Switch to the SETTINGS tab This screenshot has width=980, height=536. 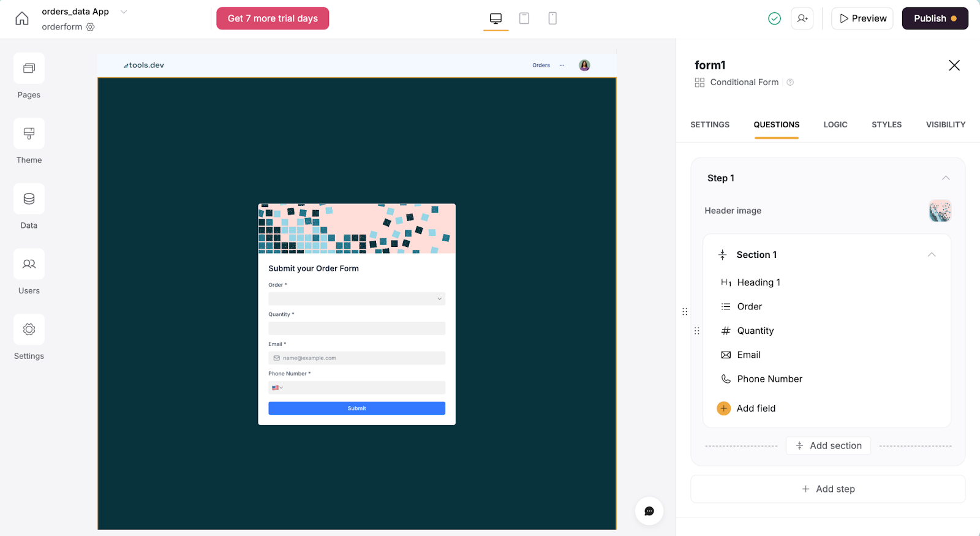710,124
